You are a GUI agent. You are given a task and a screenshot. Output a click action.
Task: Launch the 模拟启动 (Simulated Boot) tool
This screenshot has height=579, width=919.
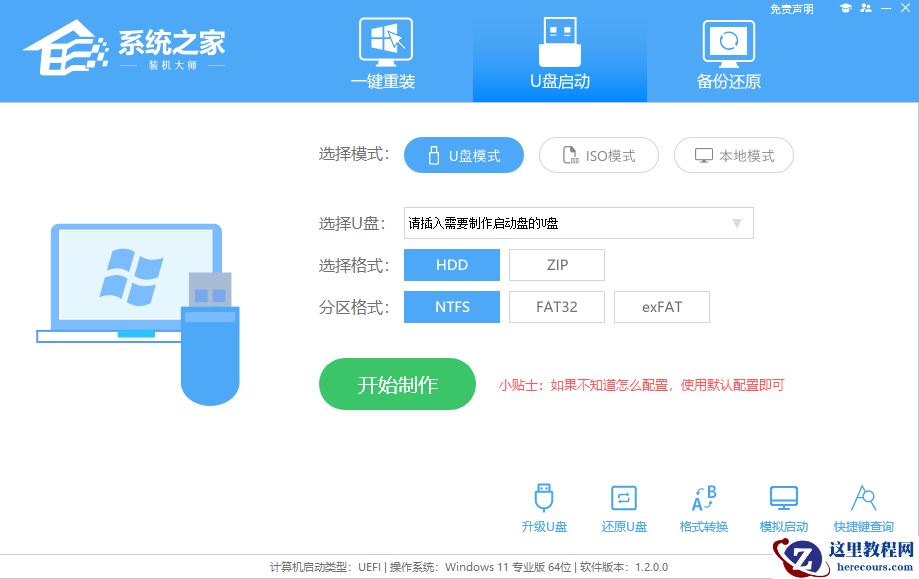tap(783, 505)
